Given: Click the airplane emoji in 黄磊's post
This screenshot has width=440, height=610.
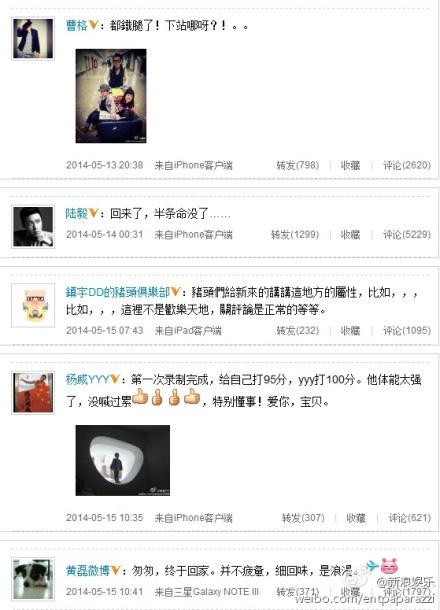Looking at the screenshot, I should pyautogui.click(x=371, y=566).
